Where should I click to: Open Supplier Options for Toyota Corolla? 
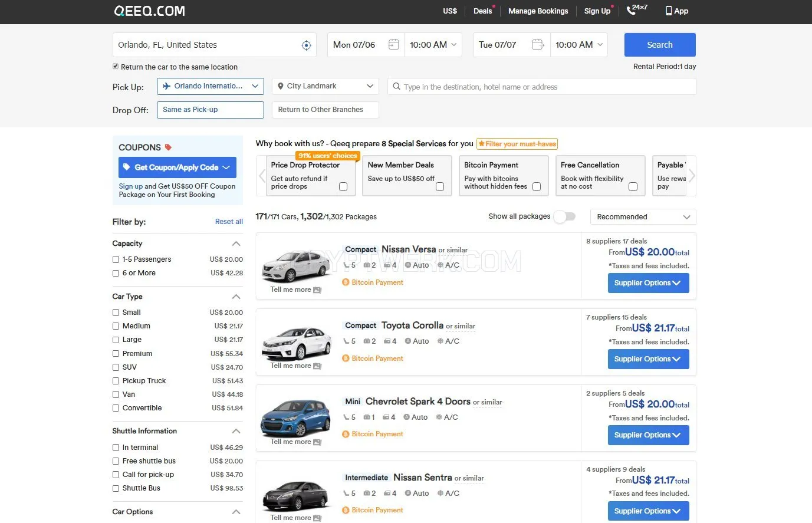(x=648, y=359)
